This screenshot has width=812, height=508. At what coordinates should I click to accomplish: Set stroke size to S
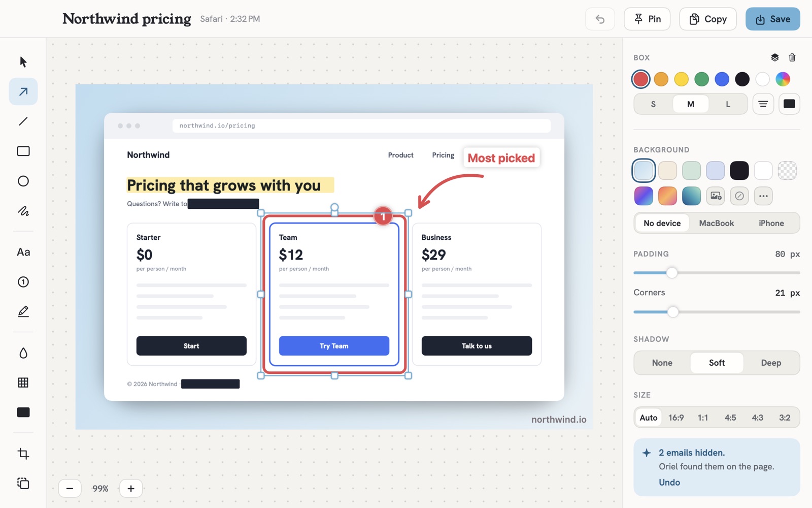653,104
